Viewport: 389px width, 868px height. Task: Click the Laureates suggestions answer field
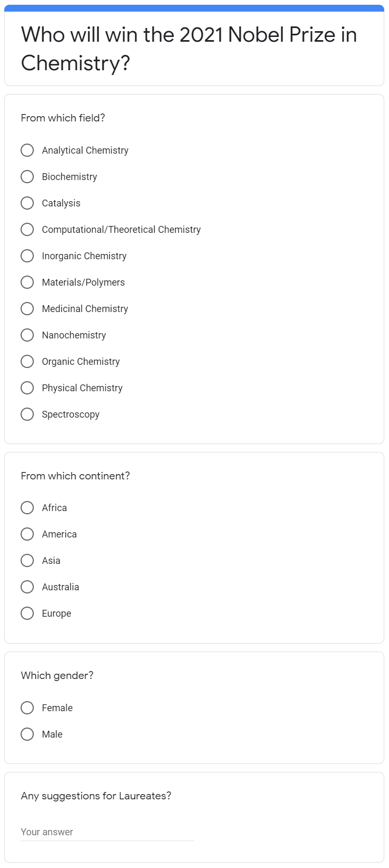tap(107, 832)
